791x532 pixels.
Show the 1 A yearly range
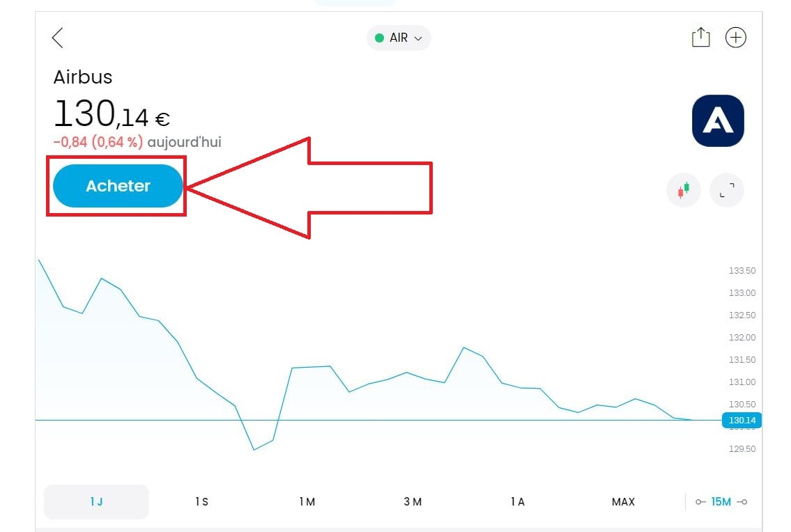click(517, 502)
